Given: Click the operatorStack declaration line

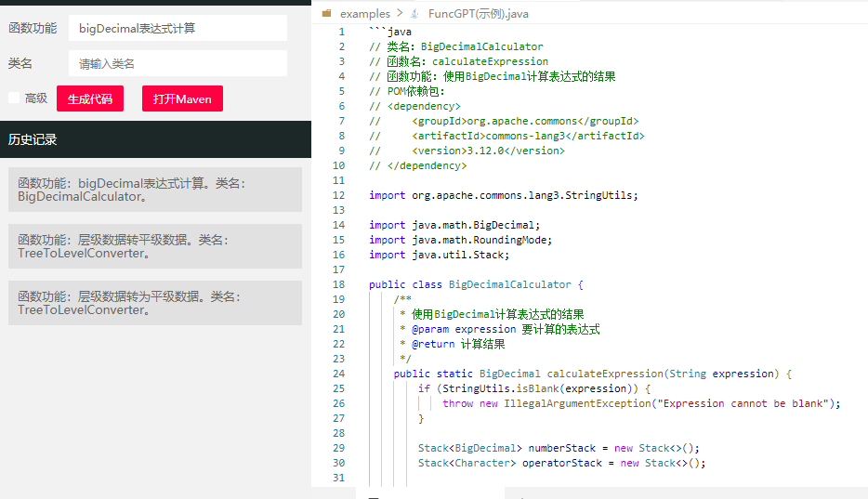Looking at the screenshot, I should point(562,463).
